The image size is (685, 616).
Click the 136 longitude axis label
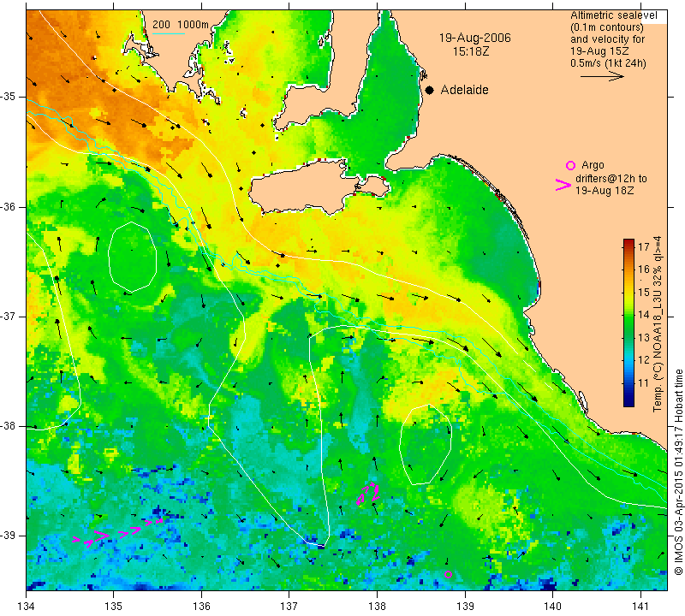(x=201, y=607)
